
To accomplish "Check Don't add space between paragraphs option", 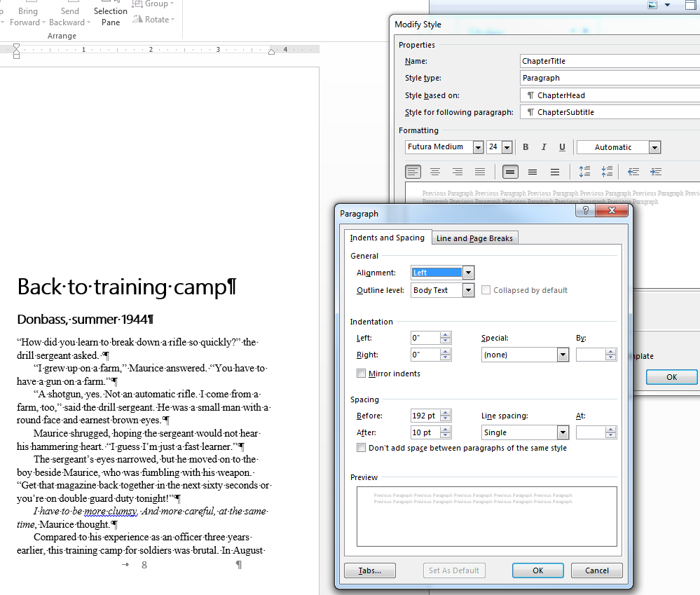I will pyautogui.click(x=362, y=448).
